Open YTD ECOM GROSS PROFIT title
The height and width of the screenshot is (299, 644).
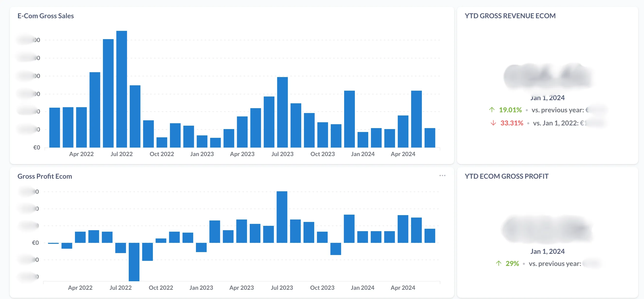coord(506,176)
